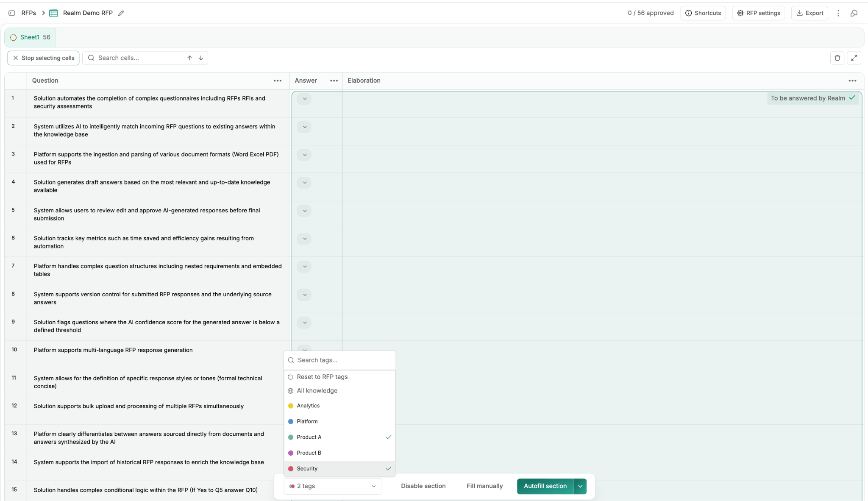This screenshot has width=868, height=501.
Task: Click Elaboration column header
Action: [364, 81]
